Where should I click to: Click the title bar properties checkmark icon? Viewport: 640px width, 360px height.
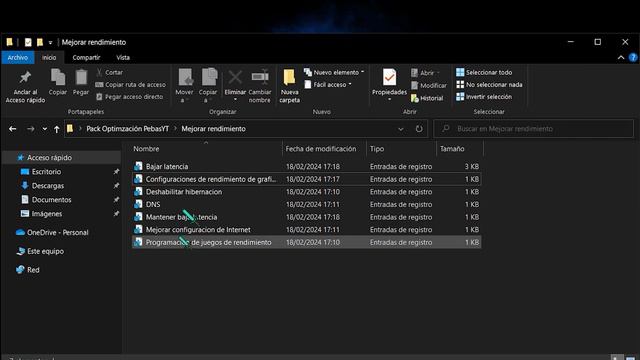(28, 42)
